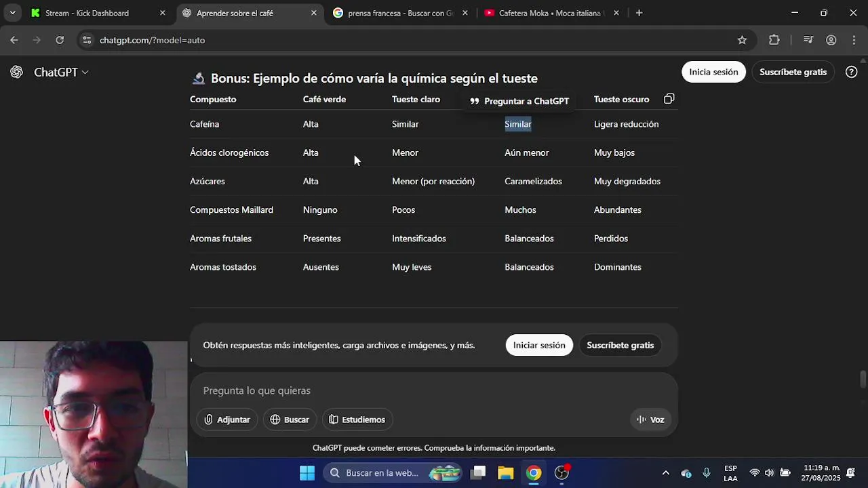Click the Muy degradados cell

[x=627, y=181]
